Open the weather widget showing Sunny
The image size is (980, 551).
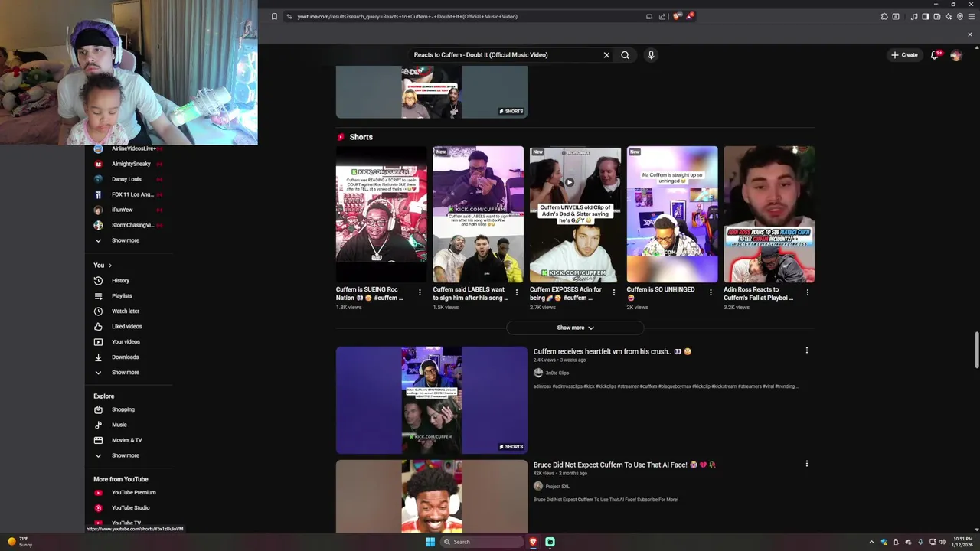tap(20, 542)
